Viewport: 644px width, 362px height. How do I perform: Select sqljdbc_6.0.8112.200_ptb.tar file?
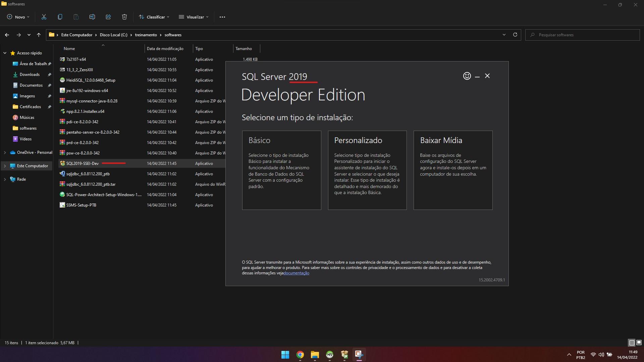[x=91, y=184]
